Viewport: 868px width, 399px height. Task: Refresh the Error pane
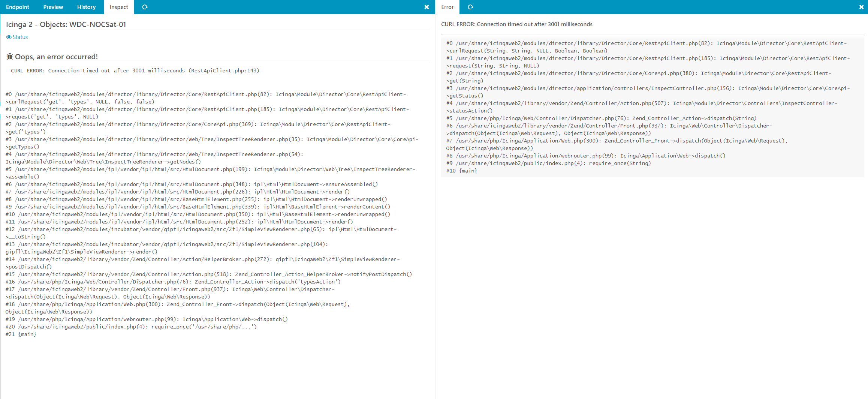[470, 7]
